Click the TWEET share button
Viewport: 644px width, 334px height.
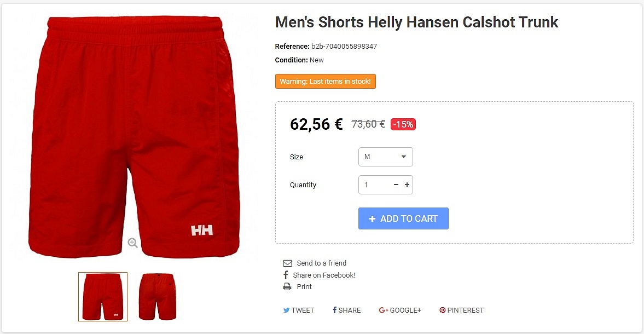click(x=299, y=310)
